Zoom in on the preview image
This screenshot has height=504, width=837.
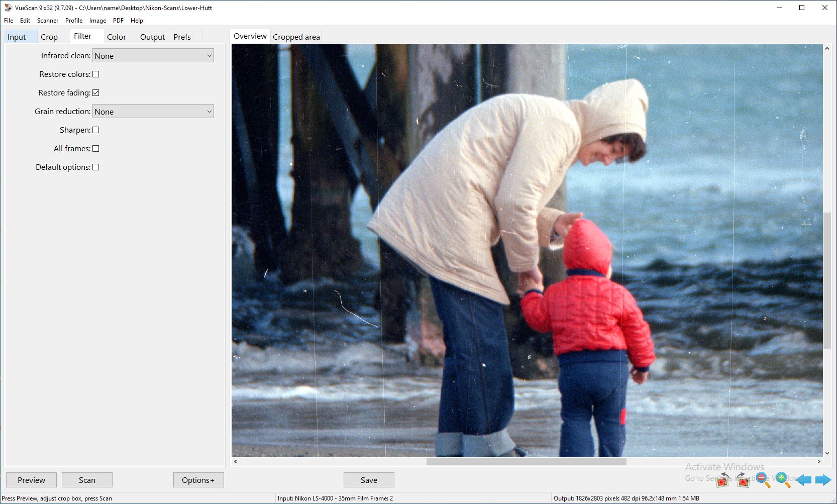pos(781,478)
